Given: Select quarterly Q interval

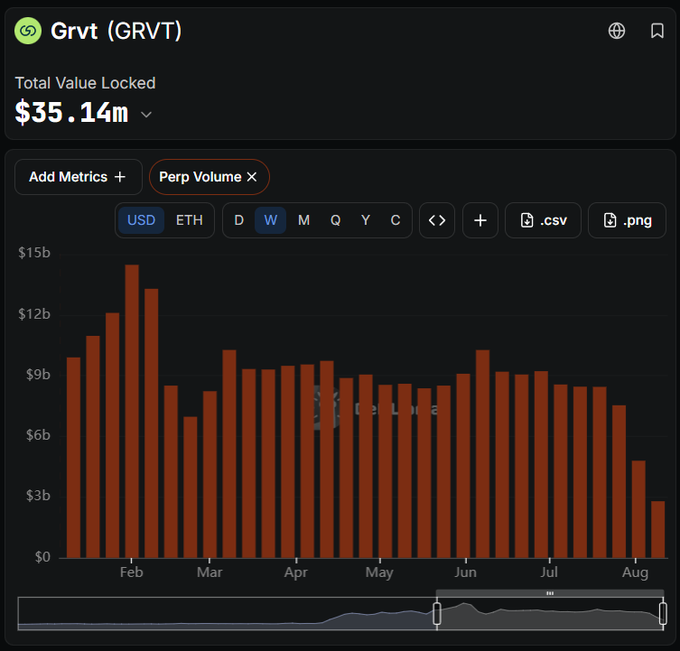Looking at the screenshot, I should [335, 220].
